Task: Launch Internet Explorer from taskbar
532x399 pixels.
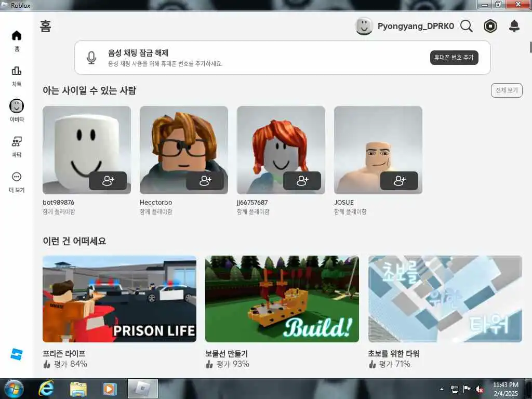Action: (x=46, y=389)
